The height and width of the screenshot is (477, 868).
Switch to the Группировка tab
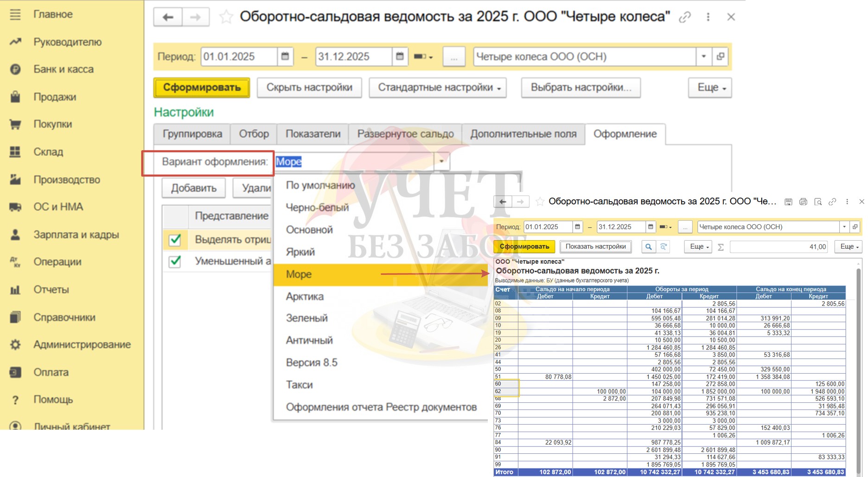tap(192, 134)
